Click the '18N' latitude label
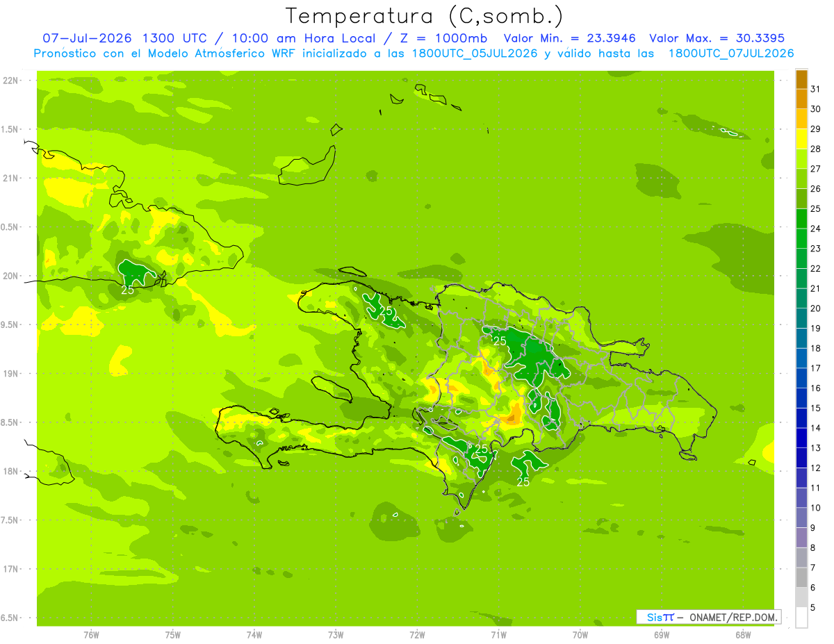This screenshot has width=834, height=644. [x=12, y=471]
